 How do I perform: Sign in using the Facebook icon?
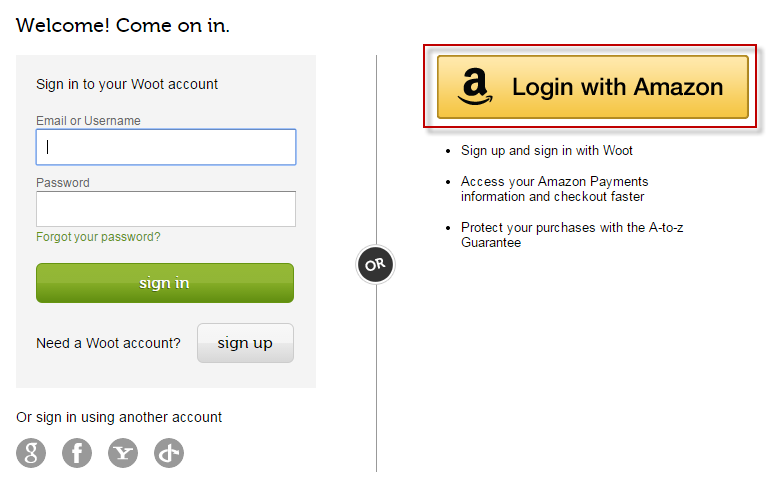77,453
